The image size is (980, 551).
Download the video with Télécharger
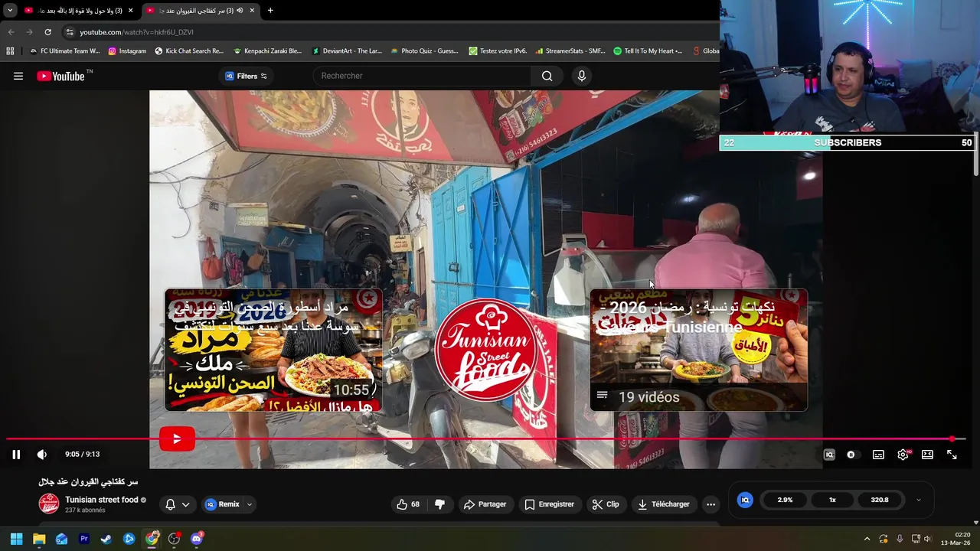664,504
